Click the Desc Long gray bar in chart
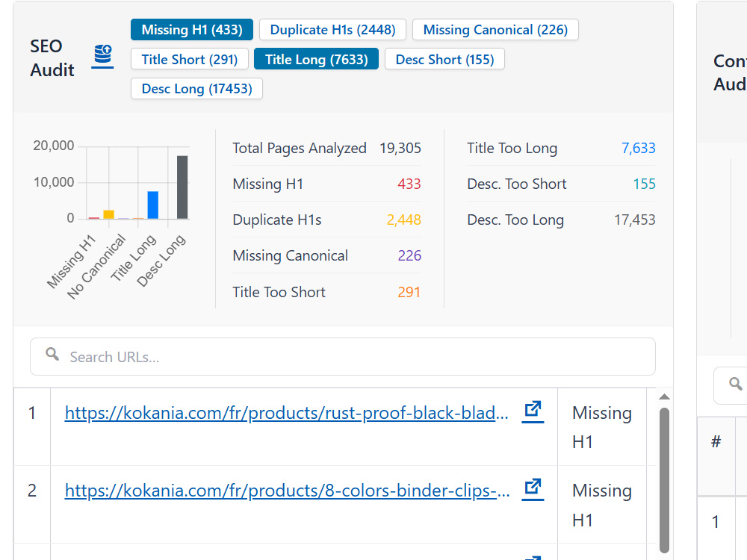747x560 pixels. [182, 187]
